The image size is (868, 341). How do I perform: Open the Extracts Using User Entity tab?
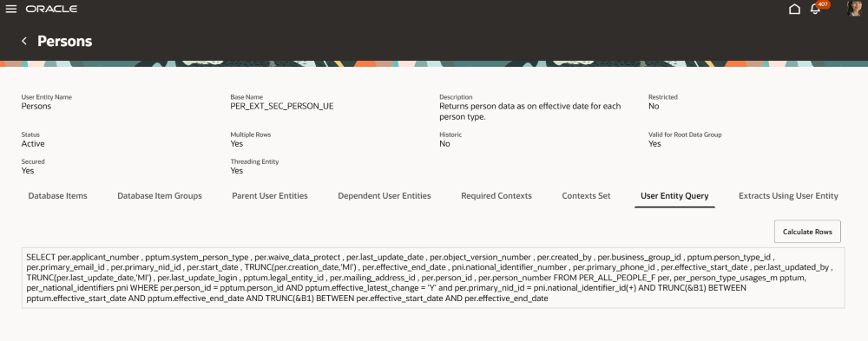(x=788, y=196)
